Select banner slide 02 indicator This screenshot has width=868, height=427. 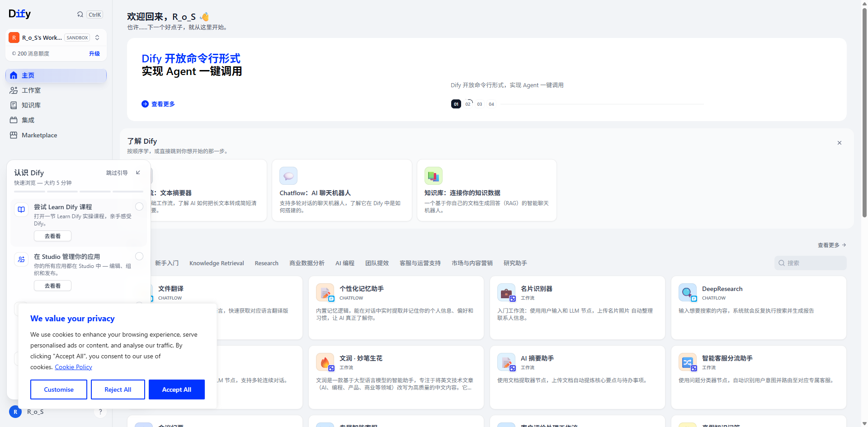[468, 104]
